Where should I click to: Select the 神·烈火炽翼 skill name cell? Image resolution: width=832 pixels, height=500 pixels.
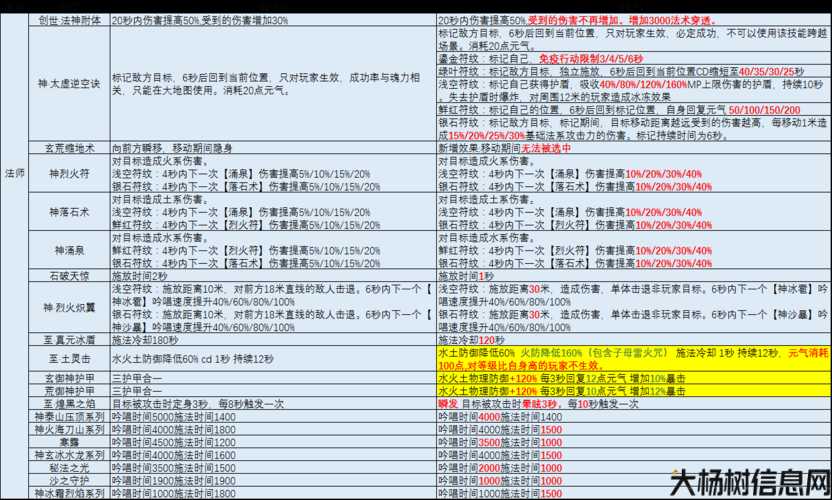[x=70, y=308]
